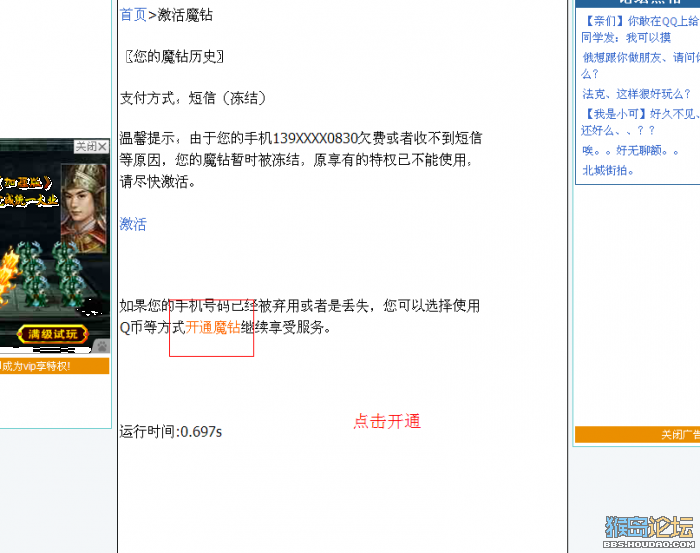Open the 成为vip享特权 orange banner
The height and width of the screenshot is (553, 700).
coord(54,366)
